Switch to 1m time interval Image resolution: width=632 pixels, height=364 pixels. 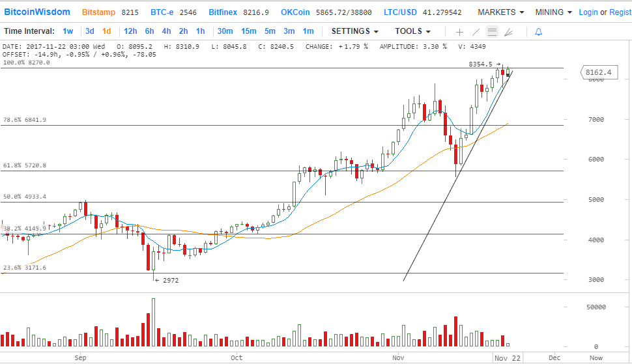308,31
